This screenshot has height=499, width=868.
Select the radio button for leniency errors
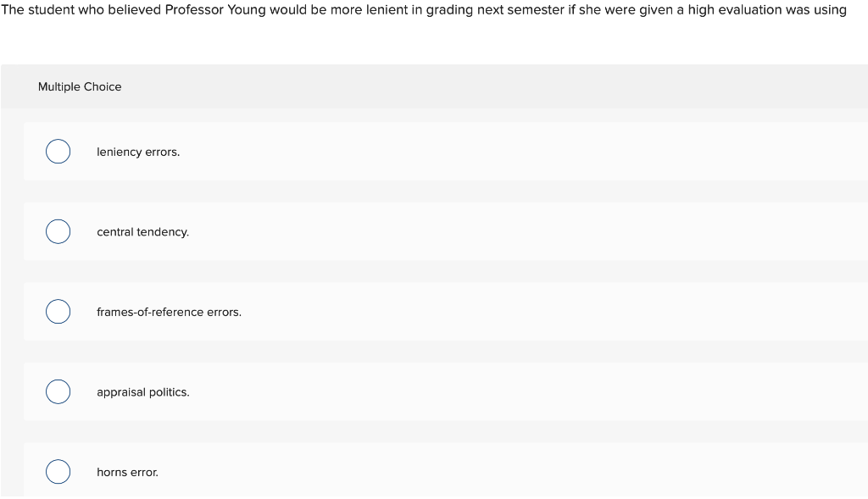click(x=58, y=151)
